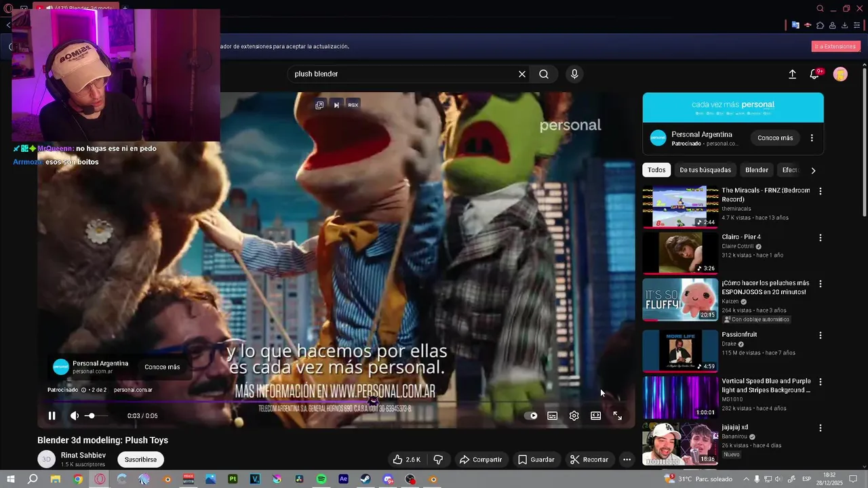Open After Effects from the taskbar
868x488 pixels.
343,479
